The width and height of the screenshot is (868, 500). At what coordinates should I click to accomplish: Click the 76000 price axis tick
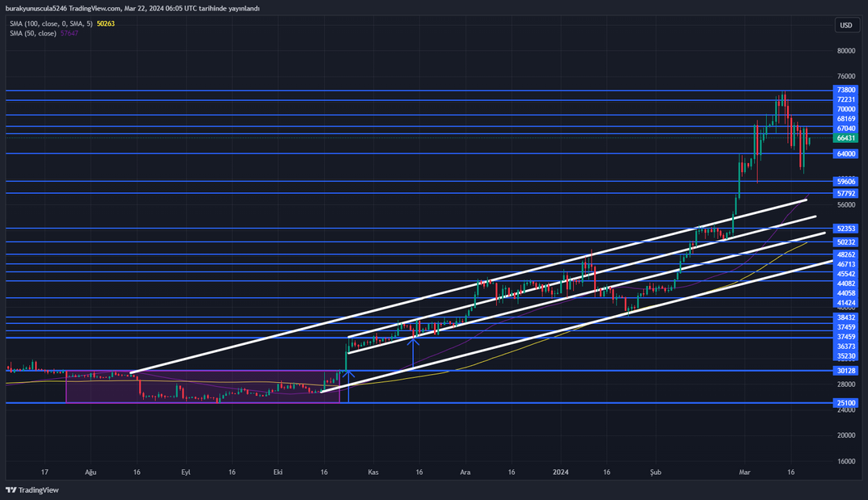[x=846, y=76]
